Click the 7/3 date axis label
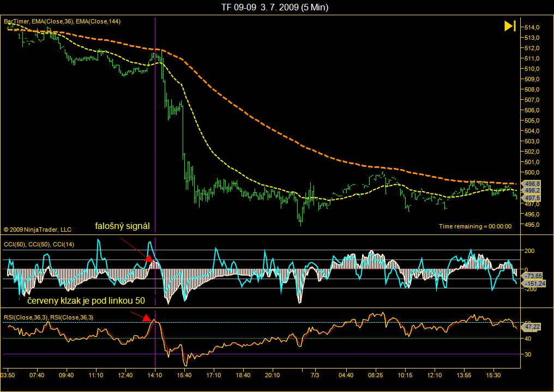This screenshot has width=554, height=392. [x=315, y=375]
